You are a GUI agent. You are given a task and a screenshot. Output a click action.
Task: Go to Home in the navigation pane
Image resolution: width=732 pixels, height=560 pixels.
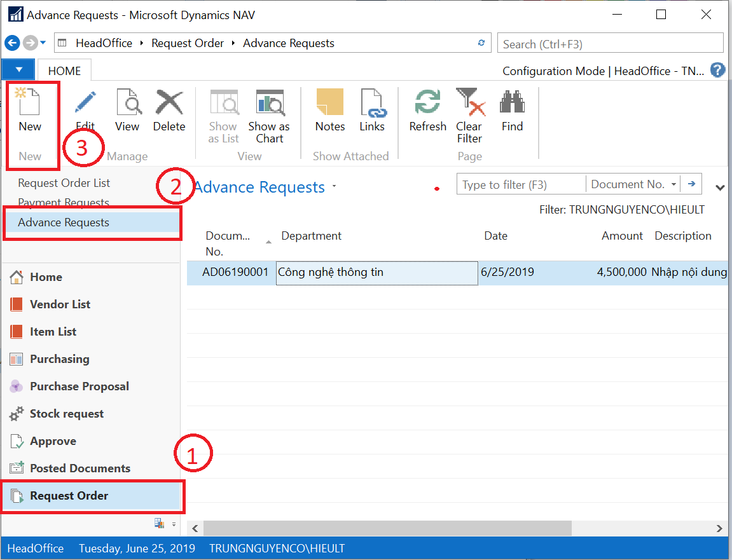pos(46,277)
